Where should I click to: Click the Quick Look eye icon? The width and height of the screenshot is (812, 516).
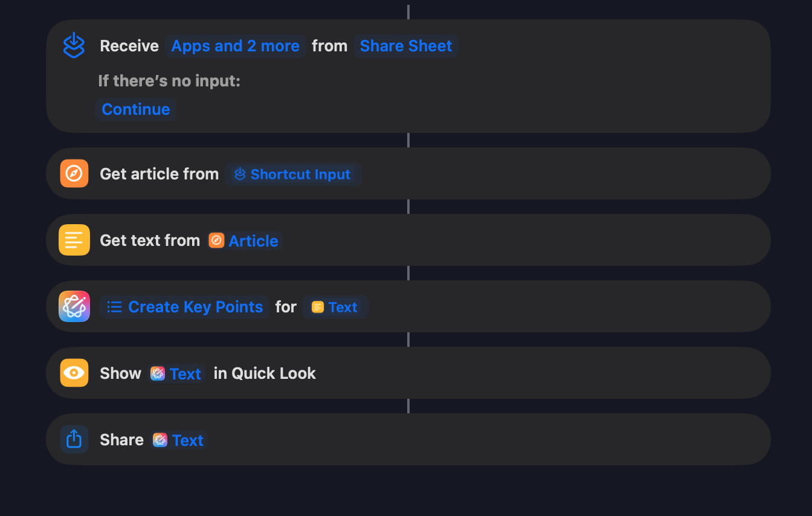tap(74, 373)
